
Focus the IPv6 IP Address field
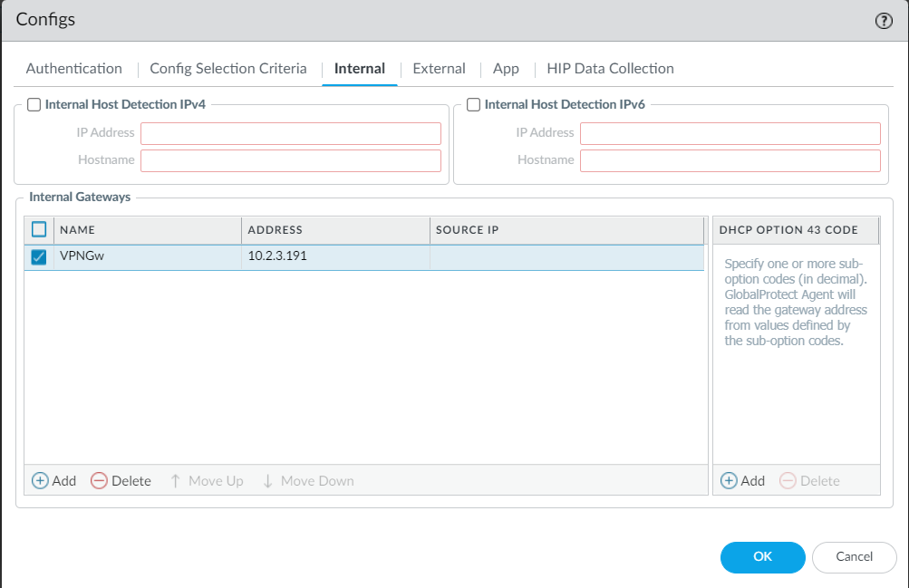tap(730, 134)
